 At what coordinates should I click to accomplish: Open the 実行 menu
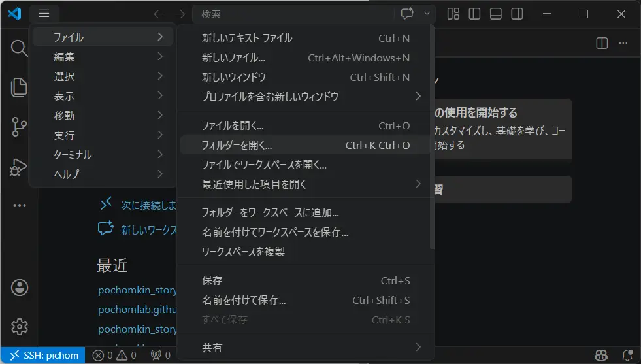(103, 135)
